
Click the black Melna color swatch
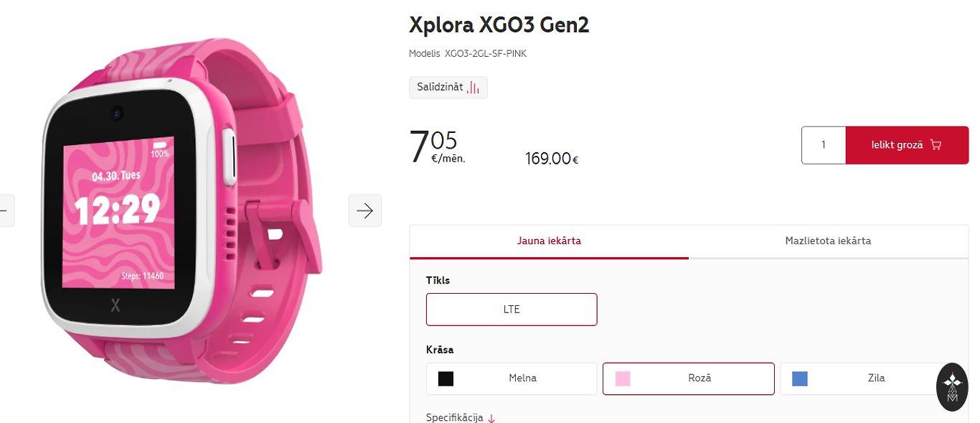(446, 378)
